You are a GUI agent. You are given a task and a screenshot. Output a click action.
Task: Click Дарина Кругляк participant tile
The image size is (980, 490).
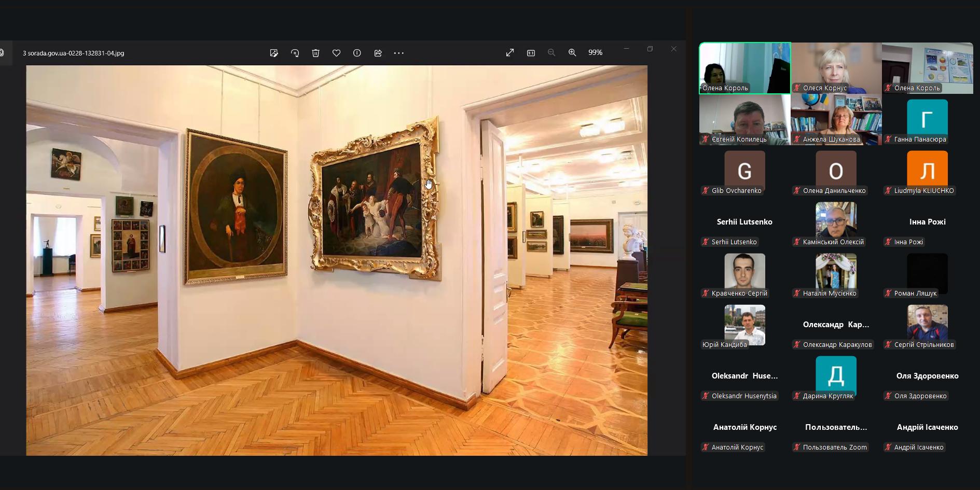click(x=836, y=376)
